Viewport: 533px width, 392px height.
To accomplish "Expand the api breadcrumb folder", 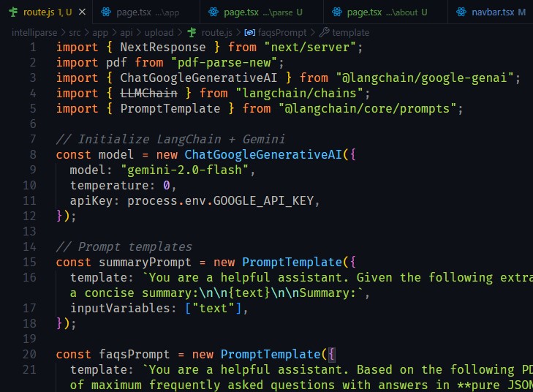I will click(x=129, y=32).
